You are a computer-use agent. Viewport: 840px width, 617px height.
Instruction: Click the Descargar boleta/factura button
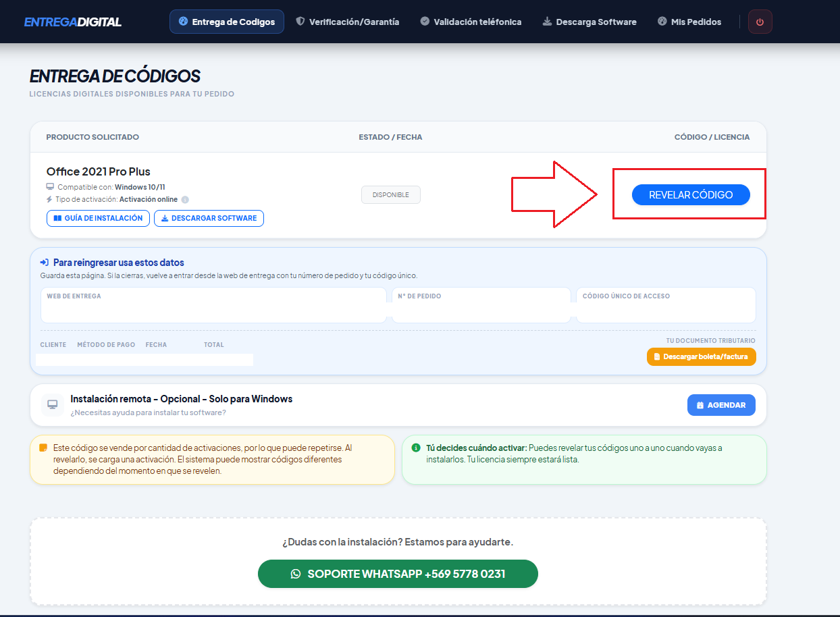coord(701,356)
